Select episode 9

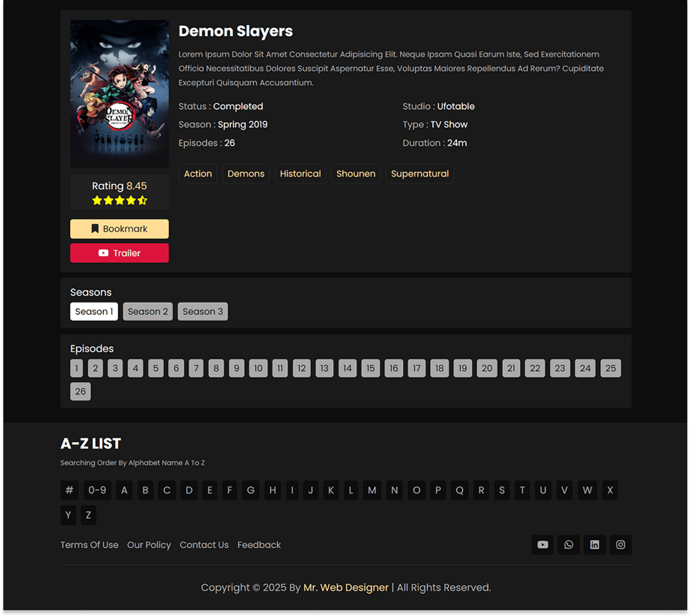coord(236,368)
